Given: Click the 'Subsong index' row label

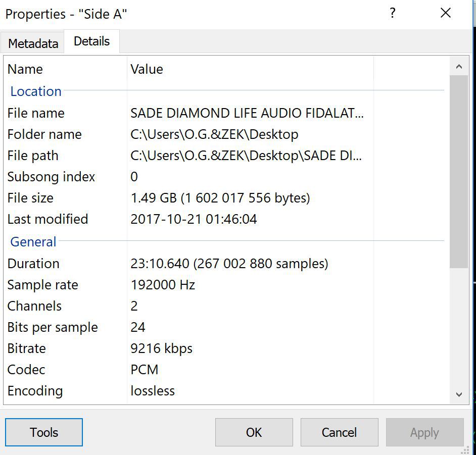Looking at the screenshot, I should pyautogui.click(x=51, y=177).
